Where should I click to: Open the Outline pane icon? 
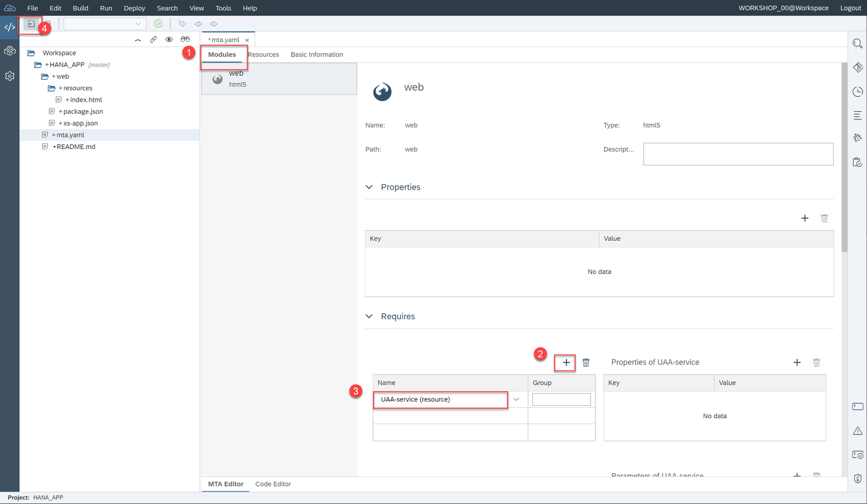click(x=858, y=115)
